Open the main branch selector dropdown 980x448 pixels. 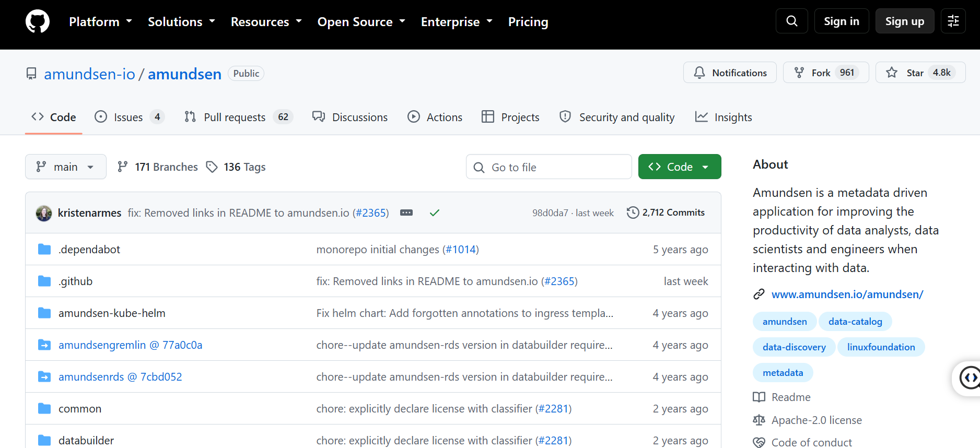[66, 167]
